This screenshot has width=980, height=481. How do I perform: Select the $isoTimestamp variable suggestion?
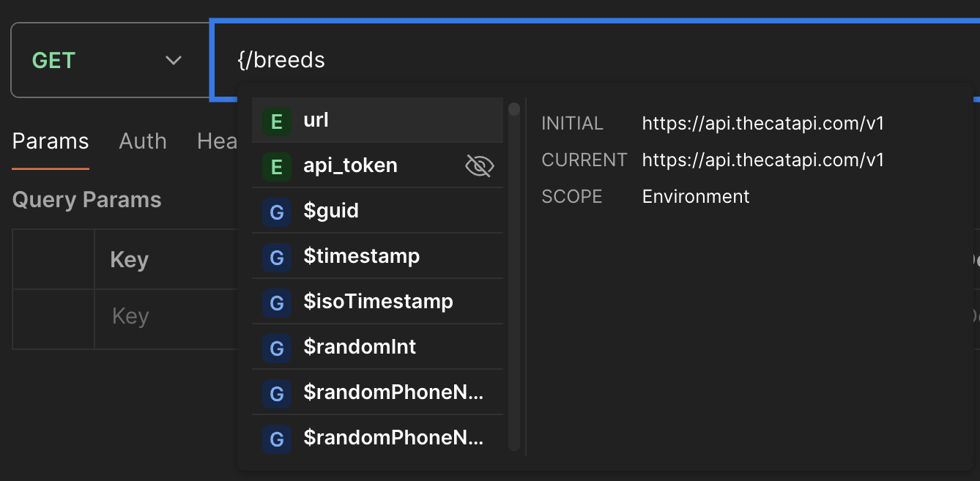click(x=378, y=302)
